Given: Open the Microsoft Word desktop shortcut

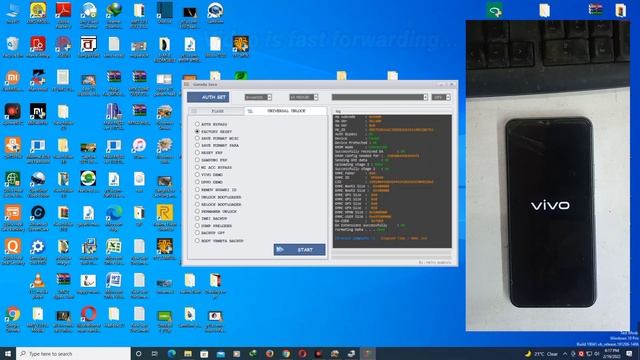Looking at the screenshot, I should click(113, 285).
